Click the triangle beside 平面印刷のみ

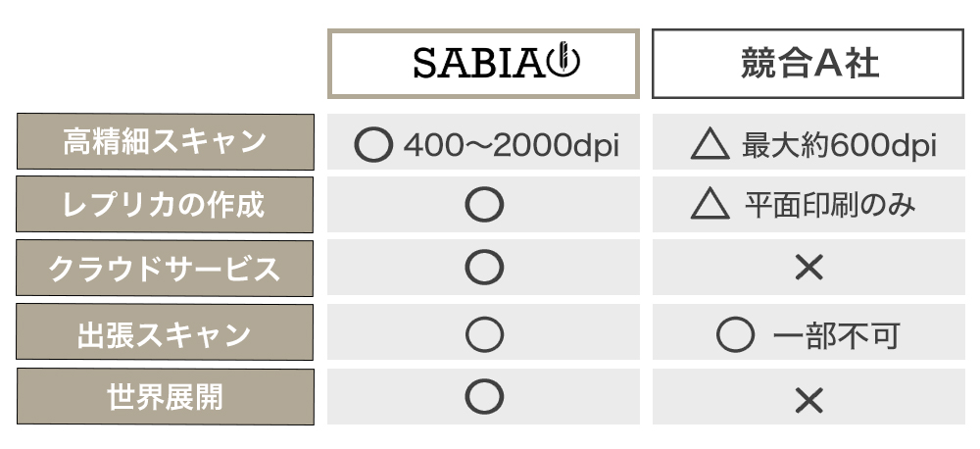[x=710, y=205]
